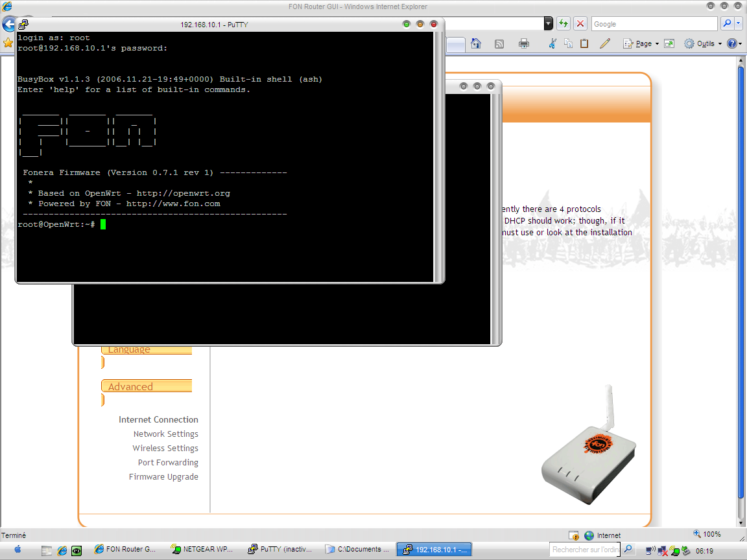Open the Page menu
747x560 pixels.
[x=641, y=44]
